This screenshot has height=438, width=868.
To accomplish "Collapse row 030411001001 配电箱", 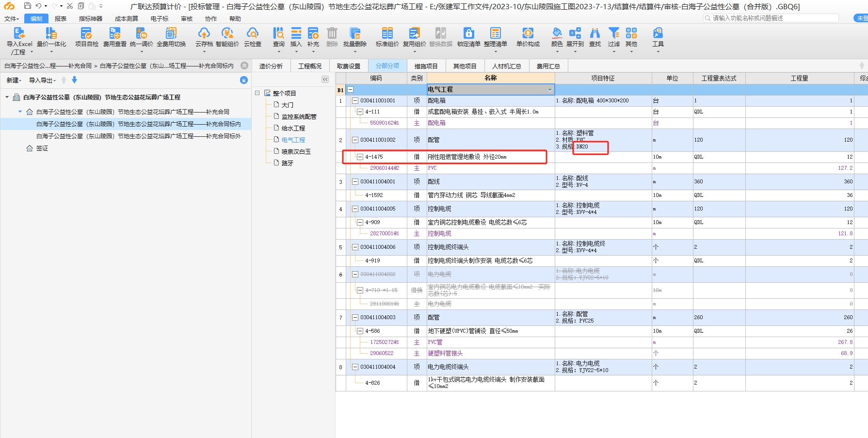I will click(x=355, y=100).
